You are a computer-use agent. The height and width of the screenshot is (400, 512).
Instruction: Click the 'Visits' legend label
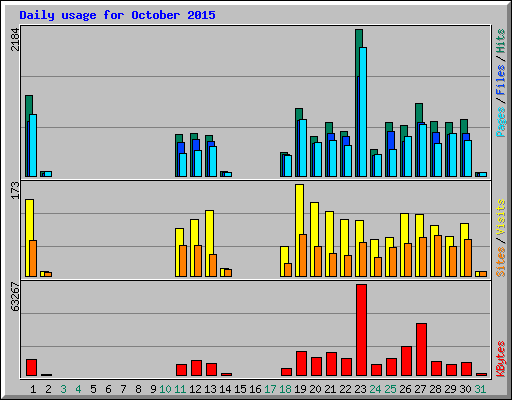[x=501, y=217]
